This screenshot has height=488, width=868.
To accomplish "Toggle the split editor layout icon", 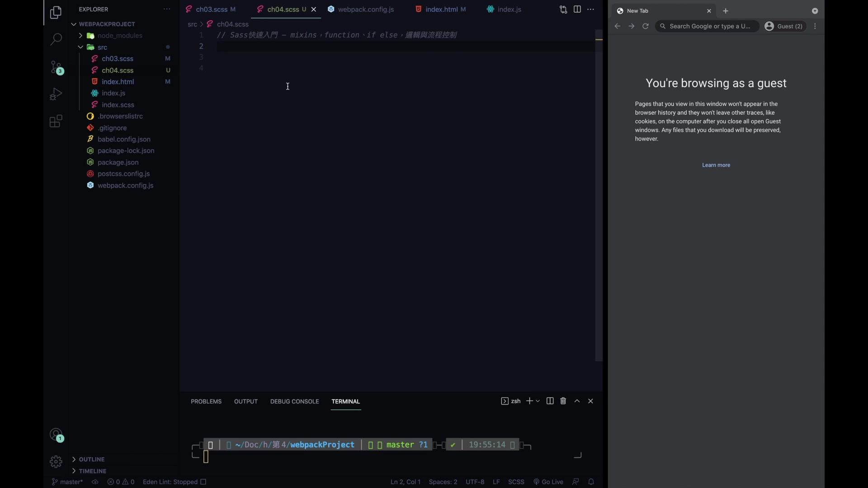I will pyautogui.click(x=577, y=9).
